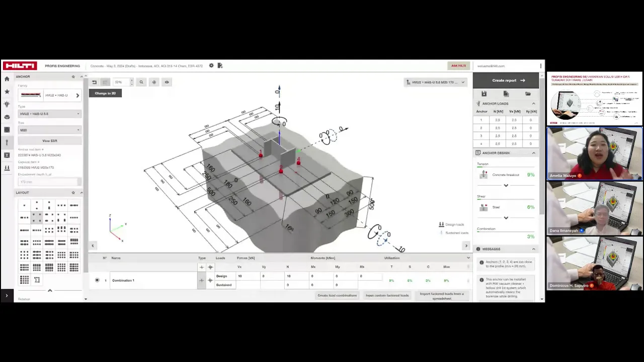Click the zoom magnifier icon
Screen dimensions: 644x362
(141, 82)
